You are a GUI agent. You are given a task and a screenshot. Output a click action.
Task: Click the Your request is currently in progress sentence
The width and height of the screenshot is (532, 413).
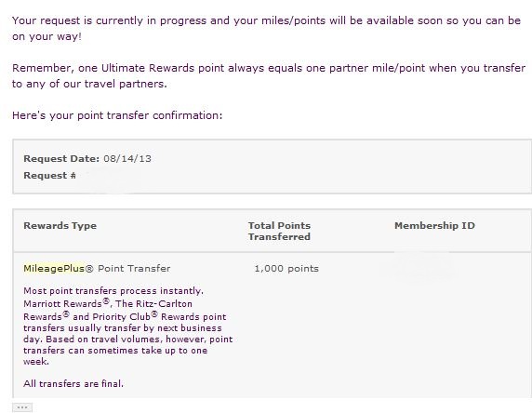coord(266,29)
